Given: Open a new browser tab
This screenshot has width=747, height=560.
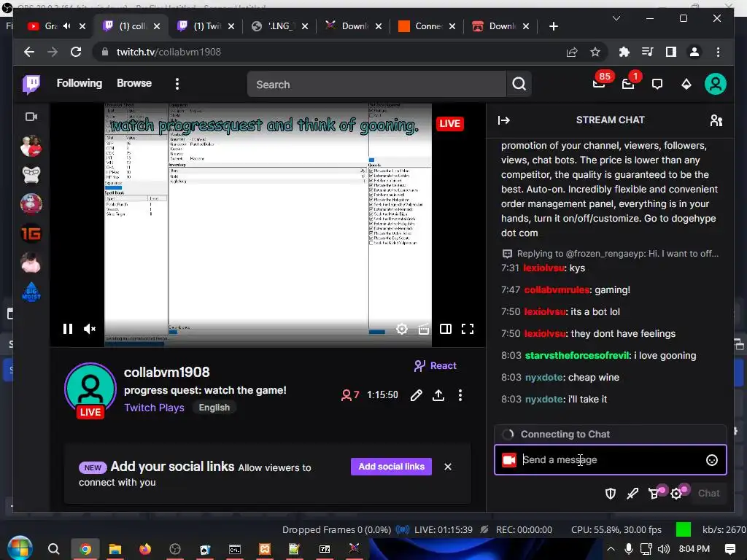Looking at the screenshot, I should pyautogui.click(x=553, y=26).
